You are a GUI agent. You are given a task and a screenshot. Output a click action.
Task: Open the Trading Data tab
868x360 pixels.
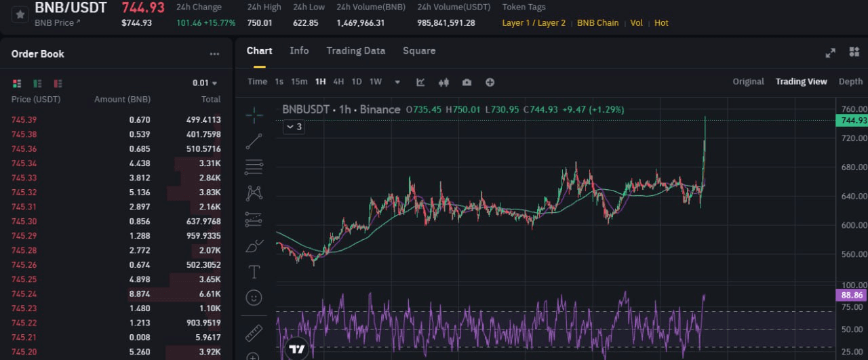point(355,51)
